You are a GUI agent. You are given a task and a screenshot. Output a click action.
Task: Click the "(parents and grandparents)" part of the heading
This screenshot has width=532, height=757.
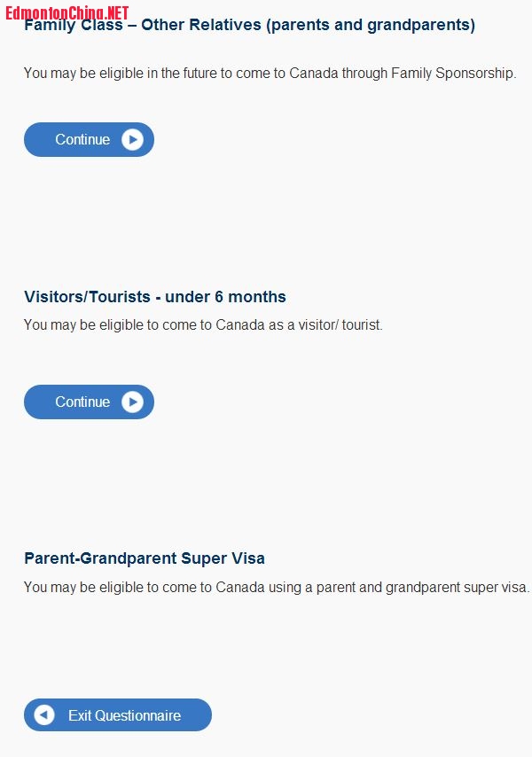pyautogui.click(x=371, y=26)
